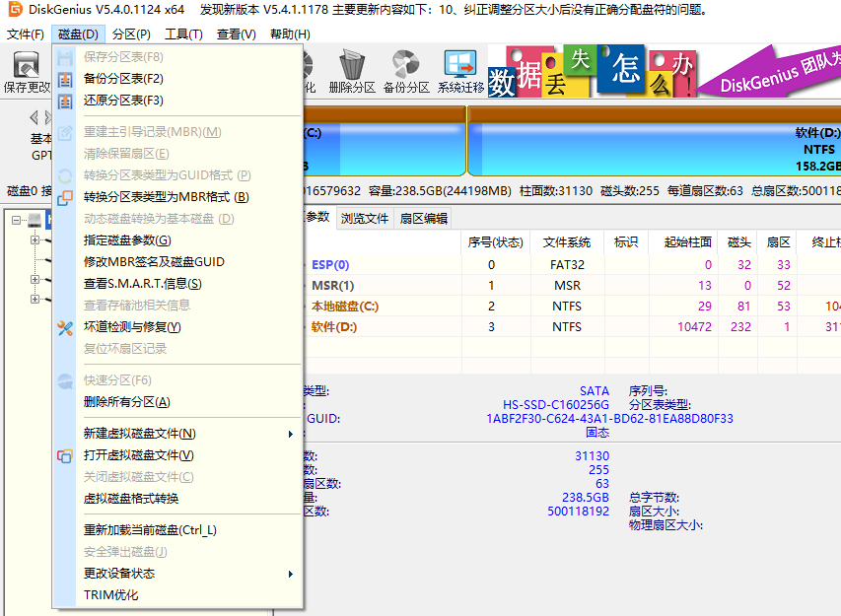Click the 删除分区 trash can icon
Screen dimensions: 841x616
(x=352, y=64)
